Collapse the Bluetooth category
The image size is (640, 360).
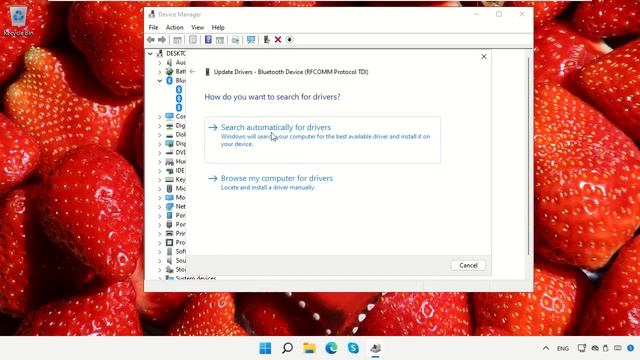pyautogui.click(x=160, y=80)
